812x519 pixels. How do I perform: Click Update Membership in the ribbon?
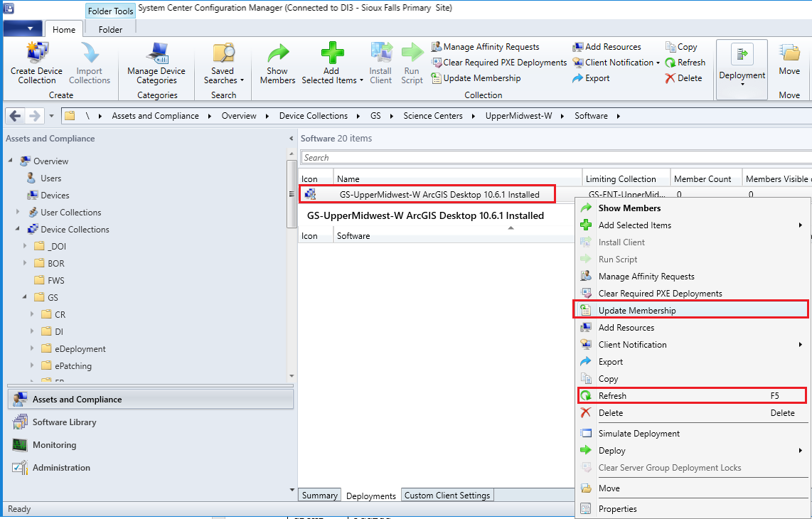476,77
